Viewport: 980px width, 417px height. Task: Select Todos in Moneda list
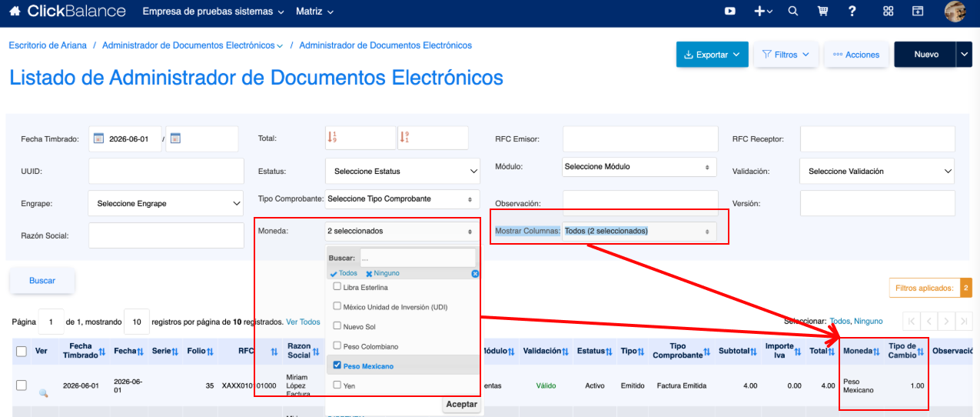(344, 273)
